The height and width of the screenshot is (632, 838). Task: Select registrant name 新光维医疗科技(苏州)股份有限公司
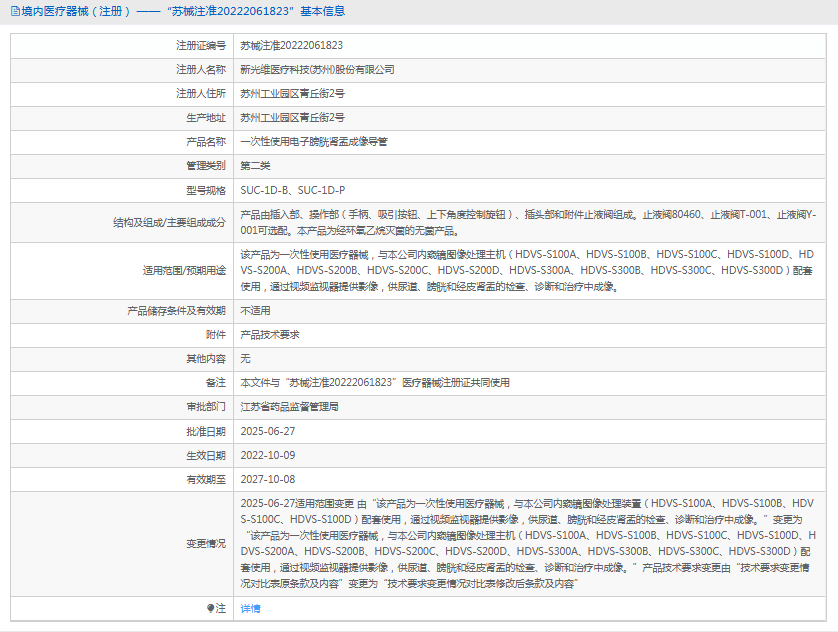tap(317, 69)
